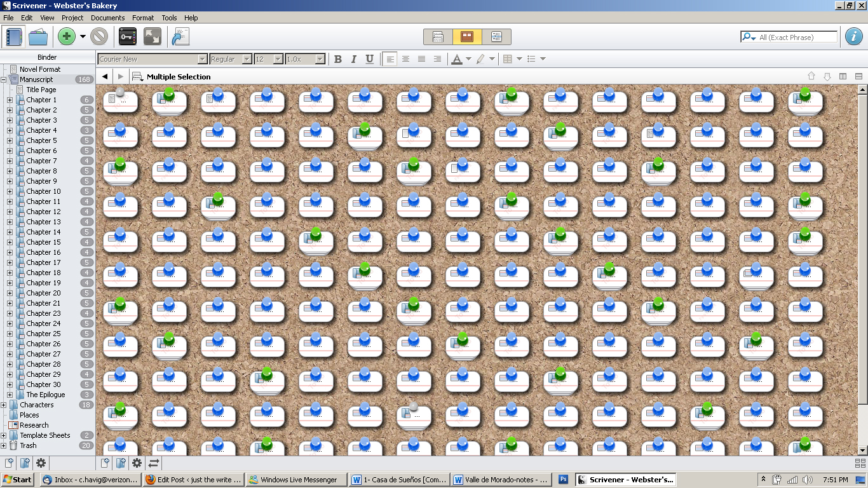Screen dimensions: 868x488
Task: Switch to Scrivenings document view
Action: click(438, 37)
